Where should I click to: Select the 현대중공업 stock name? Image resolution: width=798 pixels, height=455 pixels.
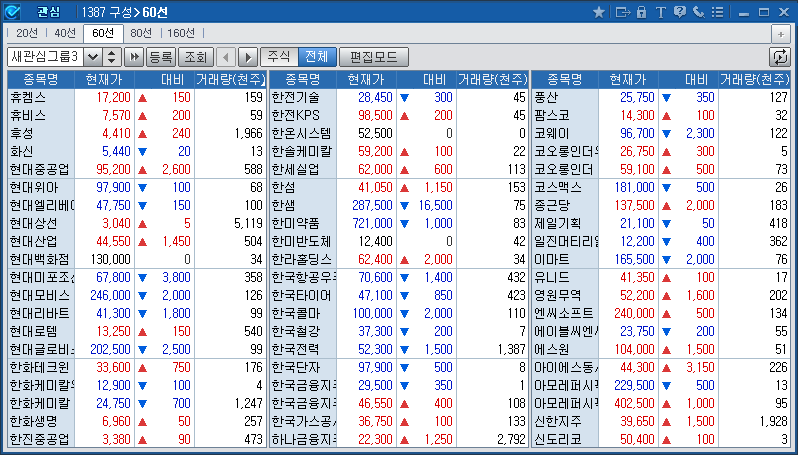click(x=39, y=169)
